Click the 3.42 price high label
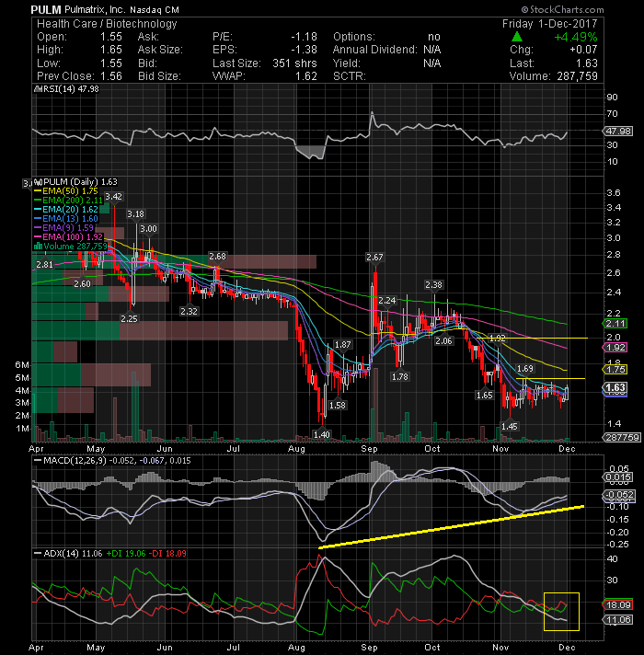 tap(113, 197)
